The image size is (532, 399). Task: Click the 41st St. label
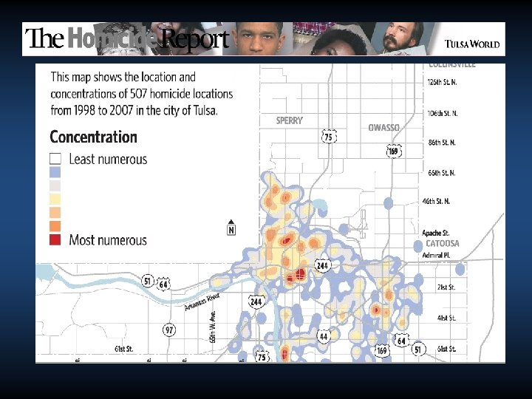click(x=446, y=318)
